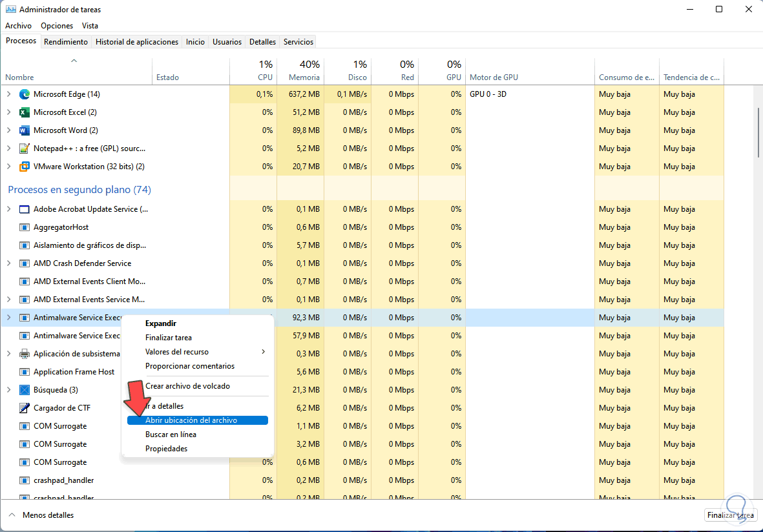Click the Cargador de CTF icon
The height and width of the screenshot is (532, 763).
[x=25, y=407]
